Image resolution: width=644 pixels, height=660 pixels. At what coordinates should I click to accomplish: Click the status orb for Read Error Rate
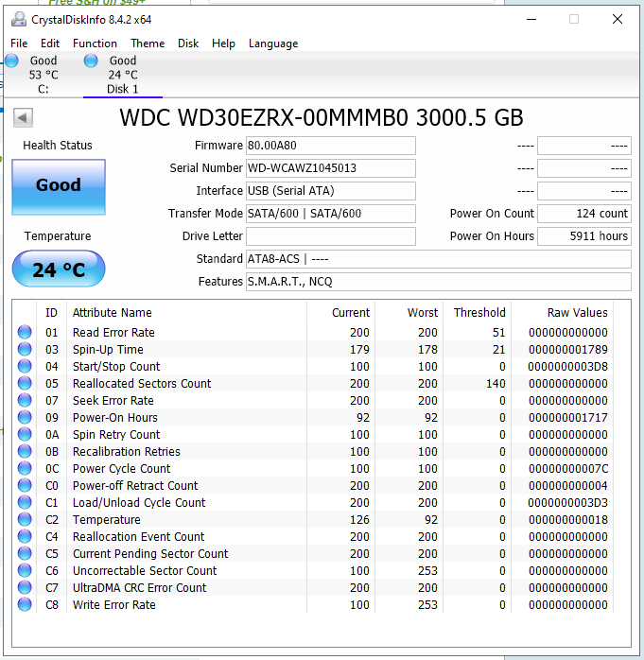pos(25,333)
